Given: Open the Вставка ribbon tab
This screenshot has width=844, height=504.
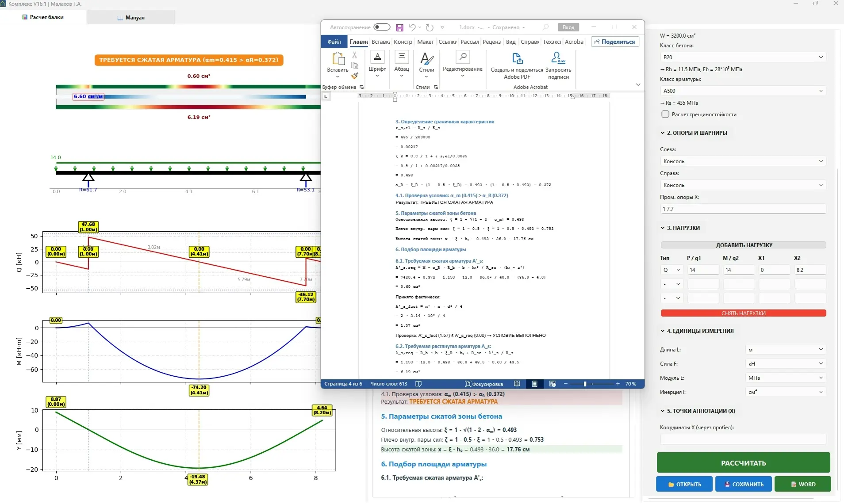Looking at the screenshot, I should click(380, 42).
